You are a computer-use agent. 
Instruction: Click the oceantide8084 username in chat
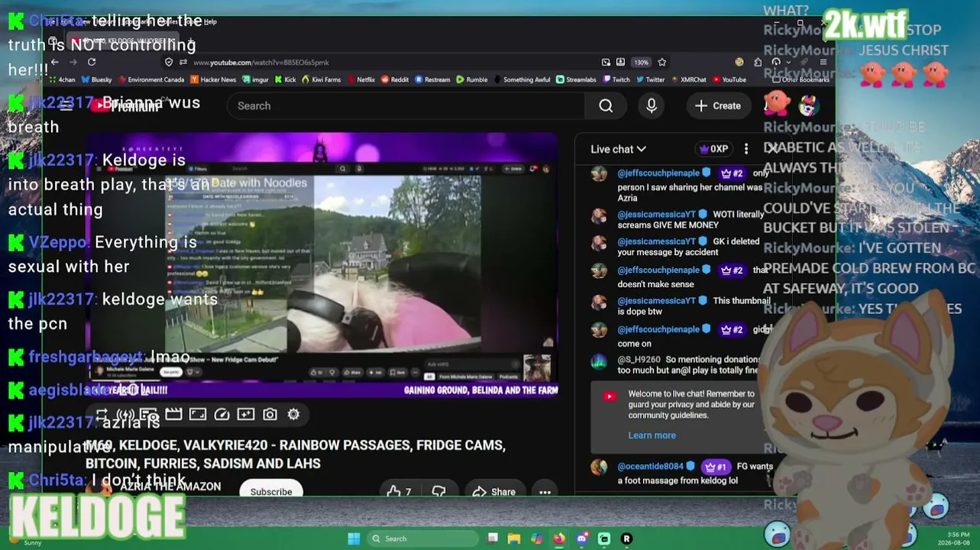click(x=650, y=467)
